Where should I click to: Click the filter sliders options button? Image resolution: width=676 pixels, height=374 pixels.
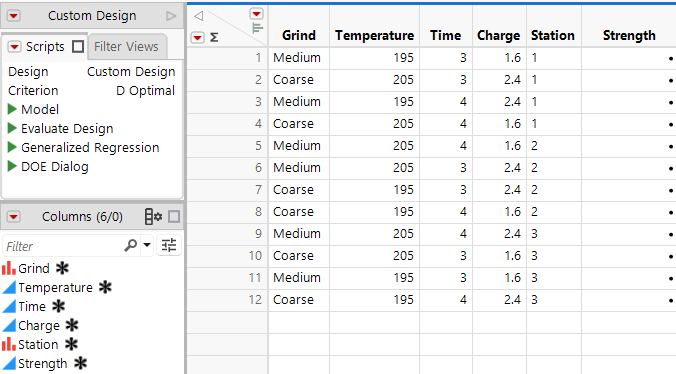pyautogui.click(x=169, y=245)
